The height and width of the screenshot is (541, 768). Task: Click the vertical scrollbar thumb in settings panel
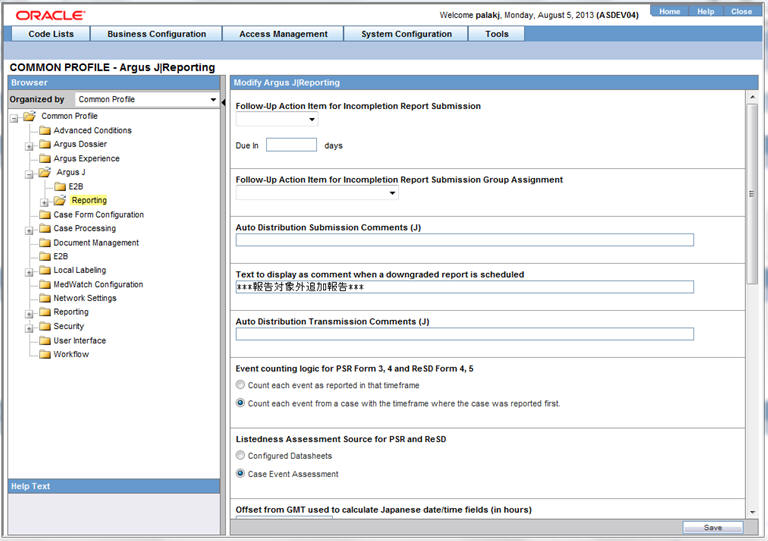coord(752,193)
